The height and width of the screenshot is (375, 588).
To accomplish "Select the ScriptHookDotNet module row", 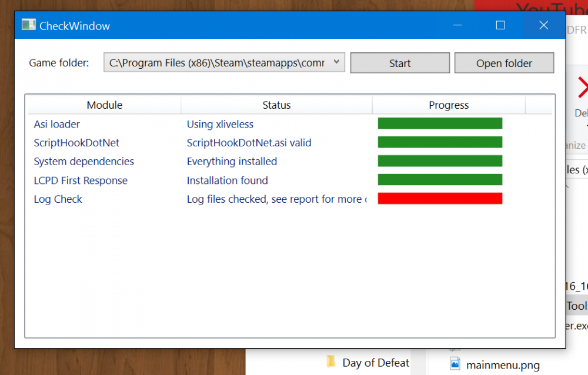I will [289, 142].
